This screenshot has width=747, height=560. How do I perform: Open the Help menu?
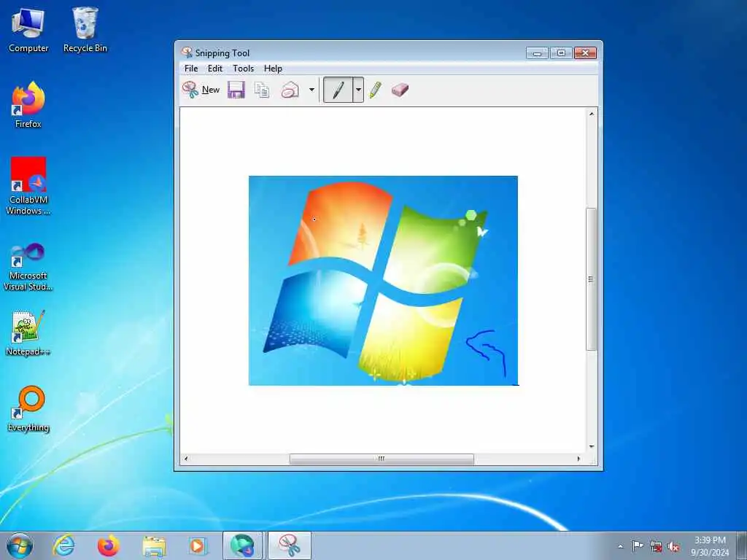273,69
